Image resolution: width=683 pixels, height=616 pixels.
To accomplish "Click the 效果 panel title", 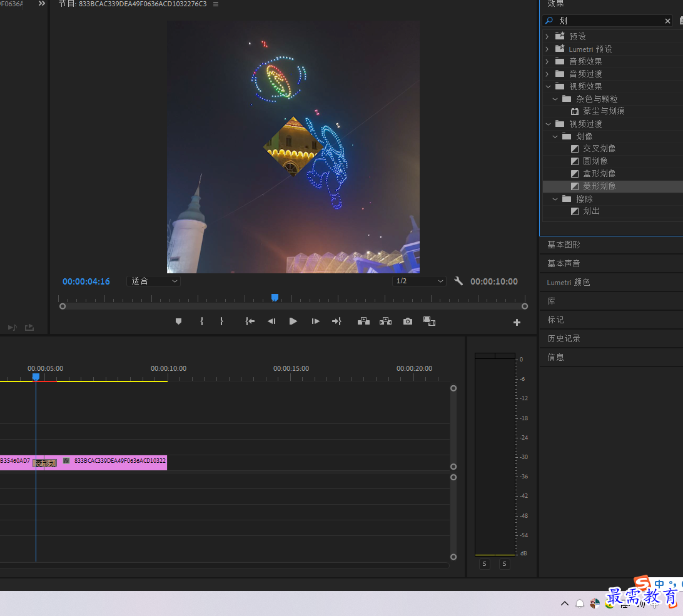I will click(x=555, y=4).
